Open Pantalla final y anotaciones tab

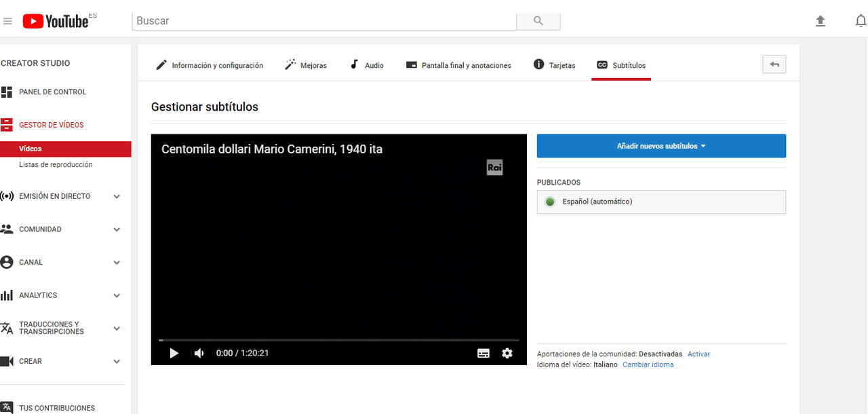point(458,65)
